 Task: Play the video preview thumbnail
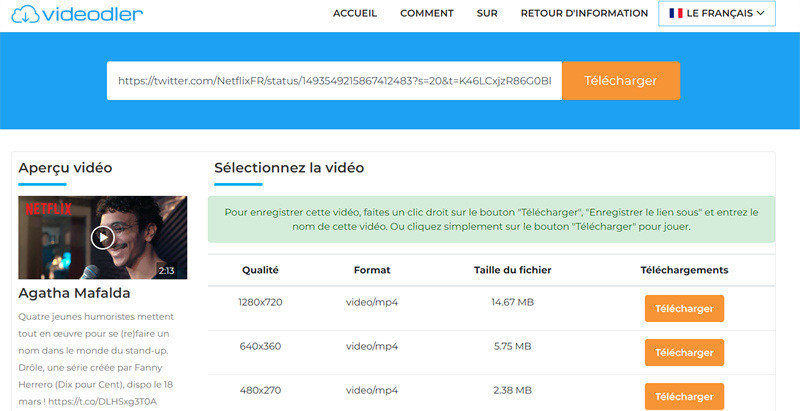(103, 238)
